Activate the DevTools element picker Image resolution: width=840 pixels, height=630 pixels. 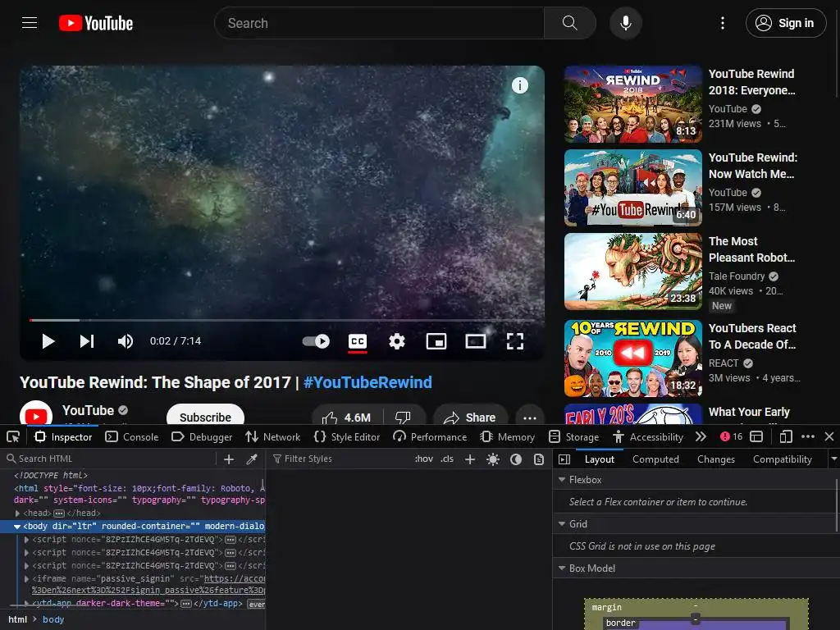coord(13,436)
